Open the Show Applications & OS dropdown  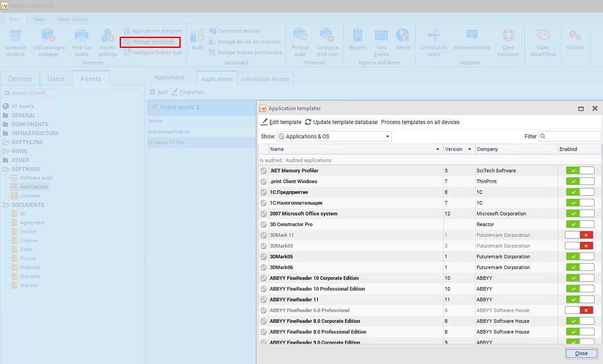point(334,137)
